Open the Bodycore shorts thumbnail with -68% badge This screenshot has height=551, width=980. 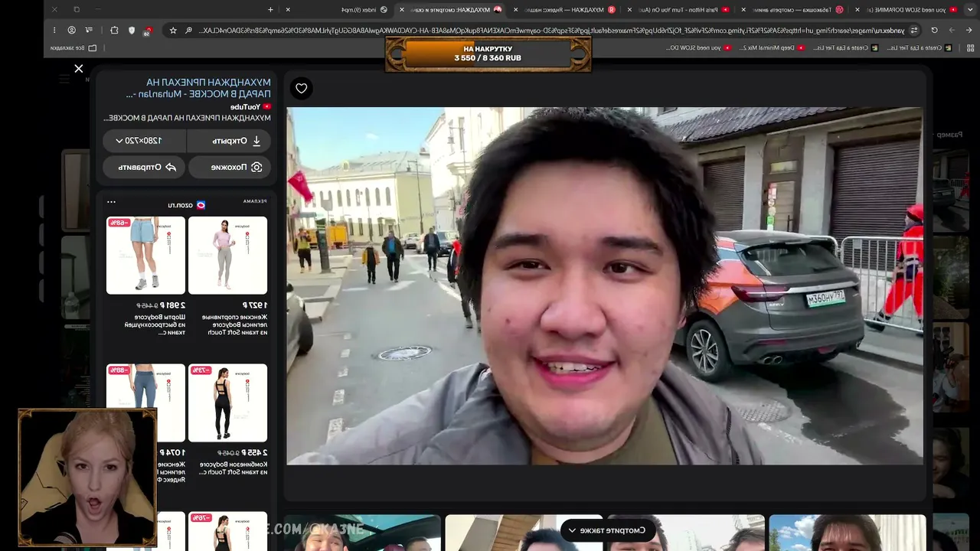point(145,256)
